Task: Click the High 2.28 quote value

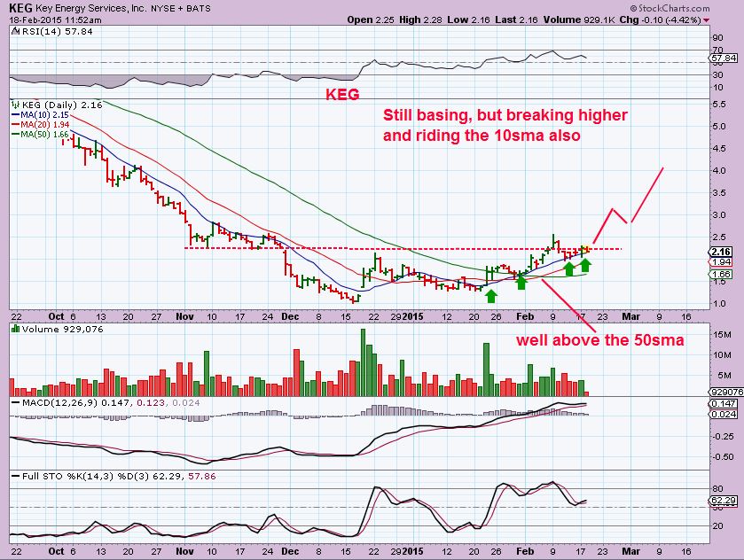Action: pos(420,19)
